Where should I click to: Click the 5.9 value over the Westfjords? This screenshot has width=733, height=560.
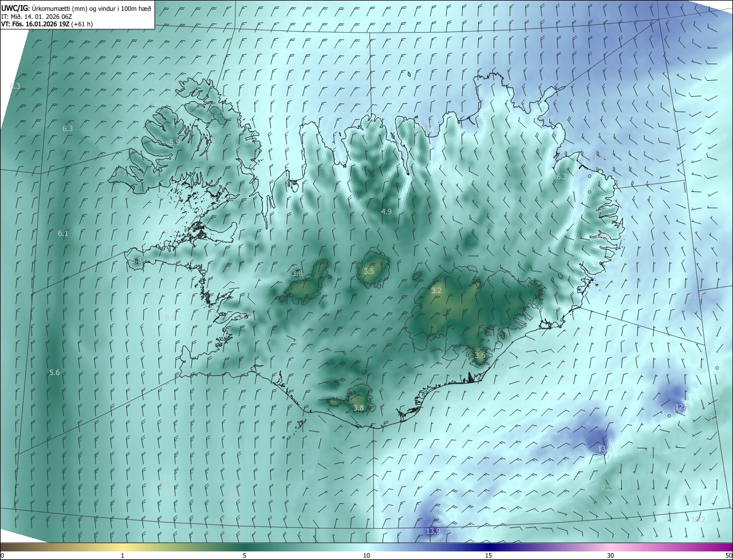click(x=175, y=142)
